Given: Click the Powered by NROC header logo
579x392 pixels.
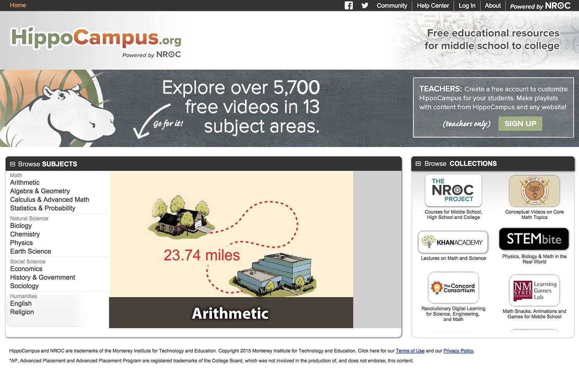Looking at the screenshot, I should point(540,6).
